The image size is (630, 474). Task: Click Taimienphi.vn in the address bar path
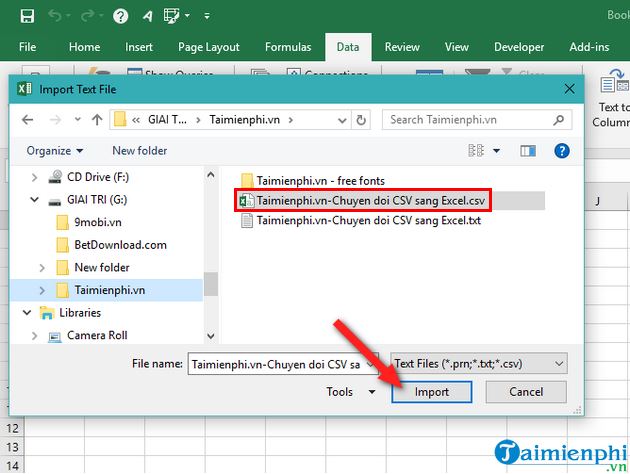pyautogui.click(x=244, y=120)
